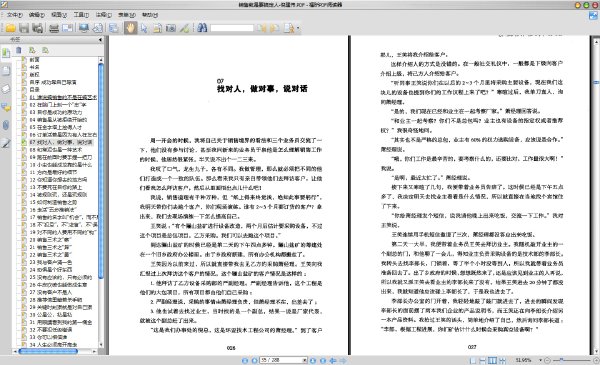
Task: Open the Bookmarks side panel icon
Action: click(x=6, y=53)
